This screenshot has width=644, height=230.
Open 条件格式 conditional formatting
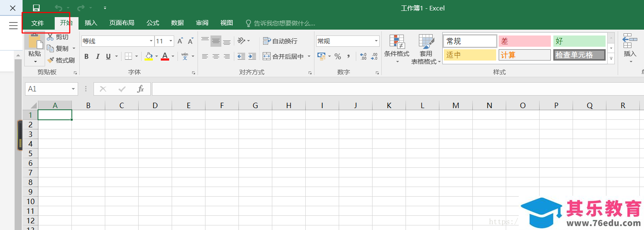tap(397, 49)
